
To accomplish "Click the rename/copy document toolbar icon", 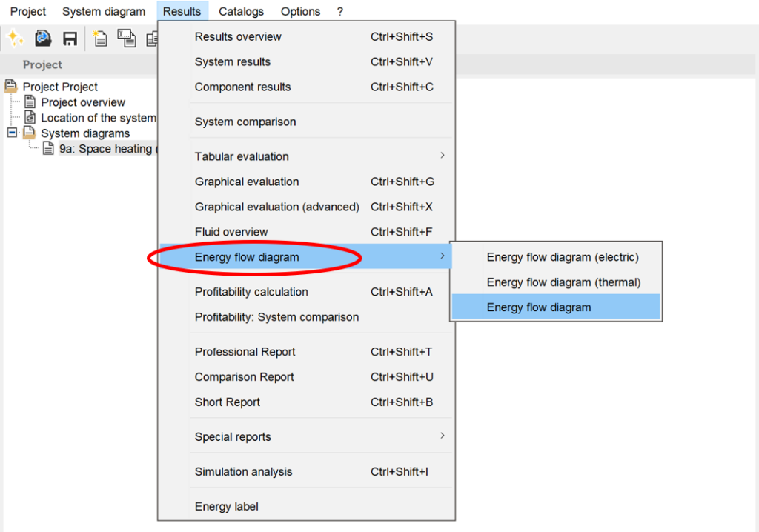I will [x=127, y=39].
